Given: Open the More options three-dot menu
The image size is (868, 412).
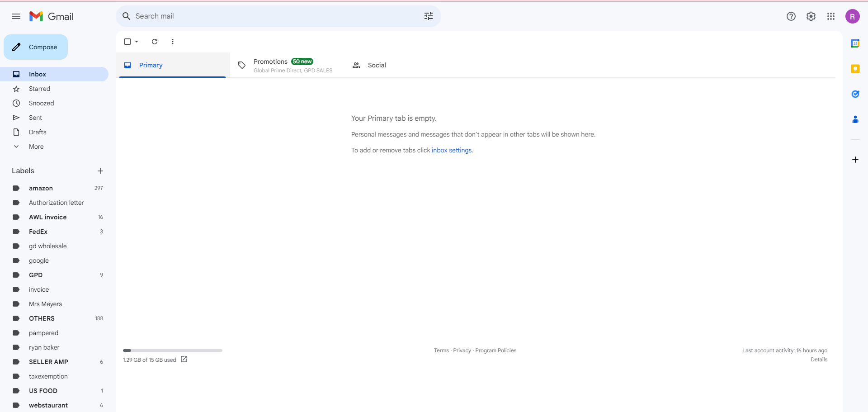Looking at the screenshot, I should (173, 42).
